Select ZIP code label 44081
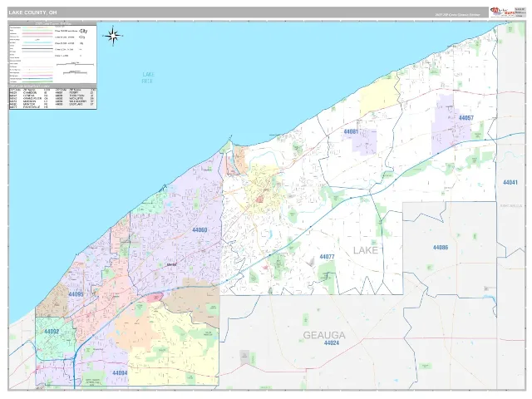532x399 pixels. (351, 131)
